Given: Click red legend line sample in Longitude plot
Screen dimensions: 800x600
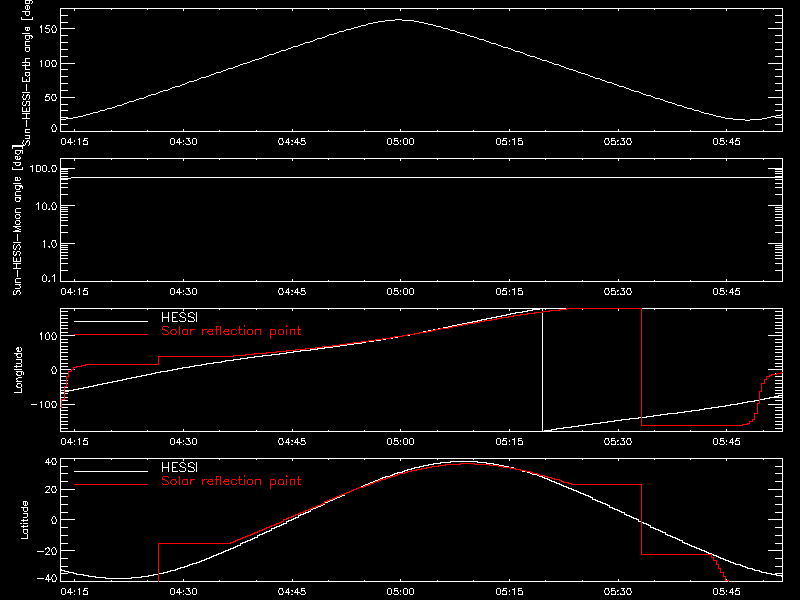Looking at the screenshot, I should [x=111, y=335].
